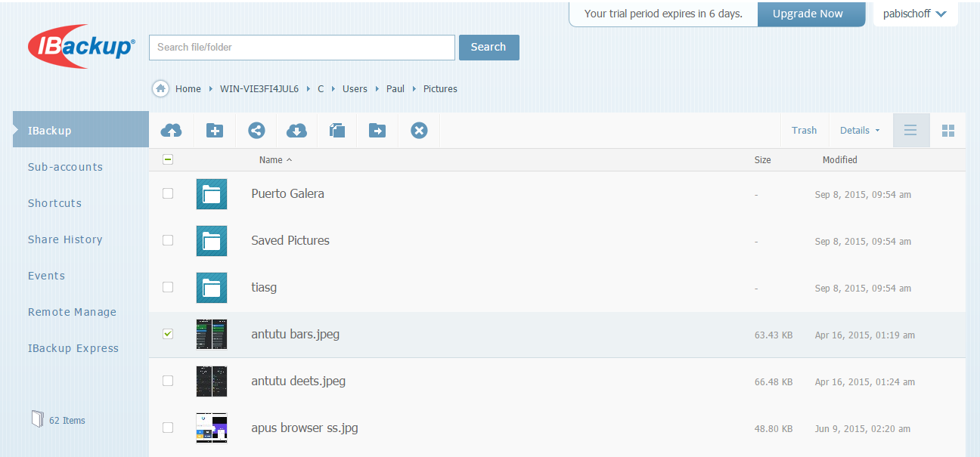The width and height of the screenshot is (980, 457).
Task: Uncheck the antutu bars.jpeg checkbox
Action: click(168, 334)
